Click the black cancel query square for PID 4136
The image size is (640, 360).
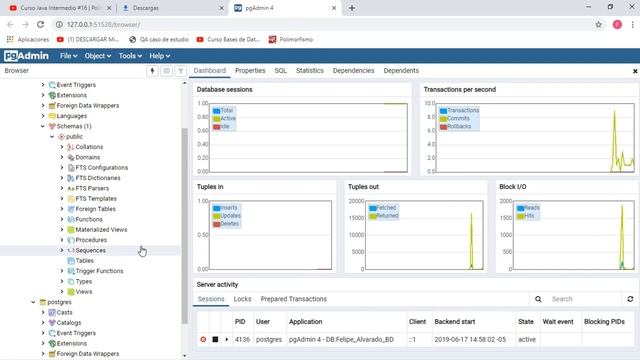click(215, 339)
